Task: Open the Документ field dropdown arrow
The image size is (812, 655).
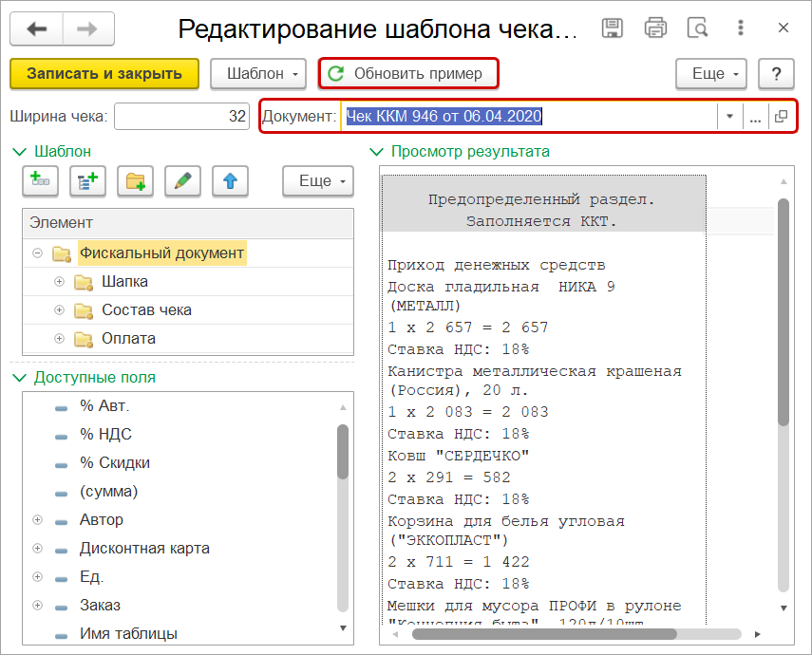Action: (729, 116)
